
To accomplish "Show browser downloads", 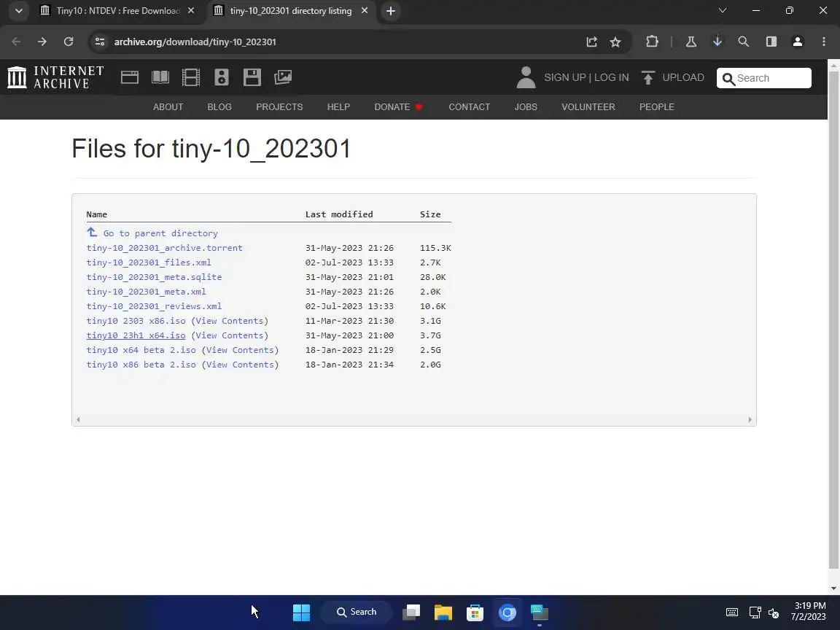I will pos(717,42).
